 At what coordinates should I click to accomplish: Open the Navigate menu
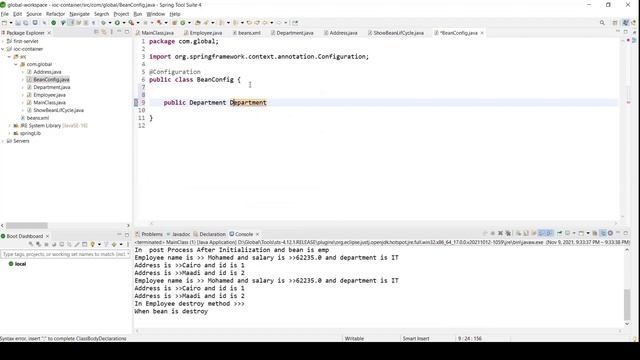pyautogui.click(x=79, y=14)
